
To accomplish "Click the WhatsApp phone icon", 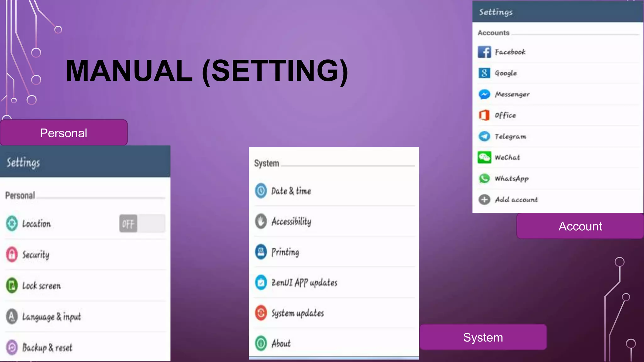I will pyautogui.click(x=484, y=178).
